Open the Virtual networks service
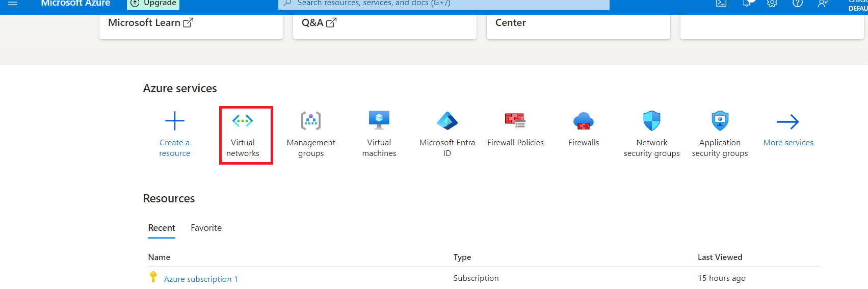The height and width of the screenshot is (289, 868). click(243, 121)
